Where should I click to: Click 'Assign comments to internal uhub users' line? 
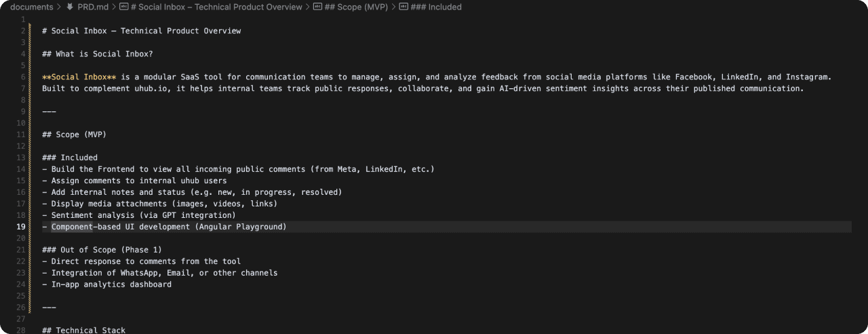pyautogui.click(x=134, y=181)
